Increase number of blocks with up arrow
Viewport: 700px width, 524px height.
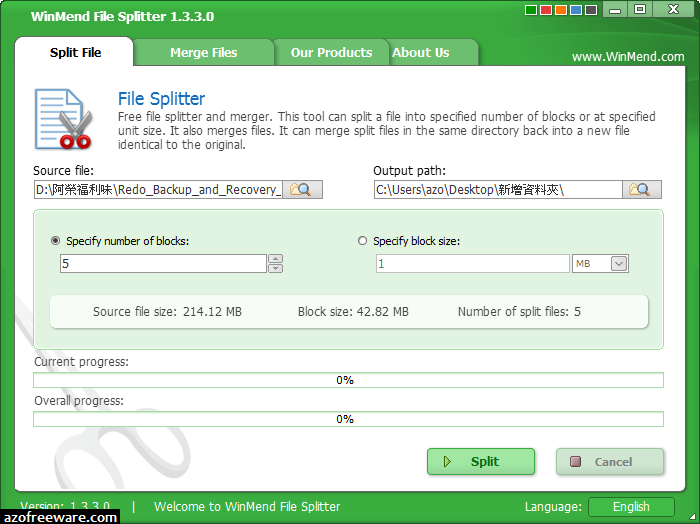[275, 259]
